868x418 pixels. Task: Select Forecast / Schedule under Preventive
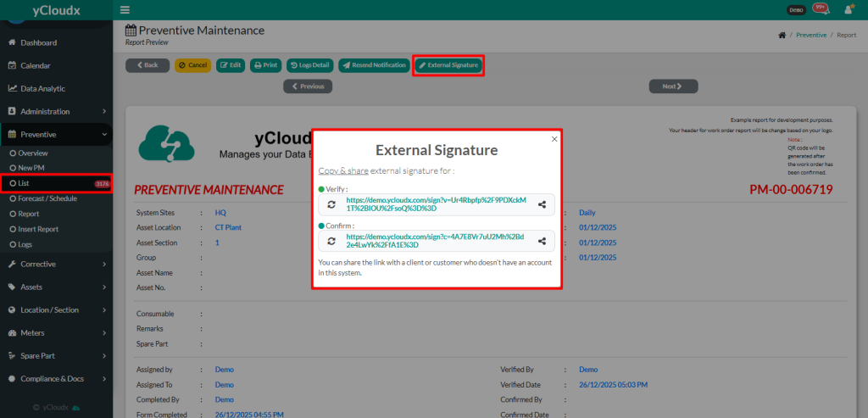point(47,198)
